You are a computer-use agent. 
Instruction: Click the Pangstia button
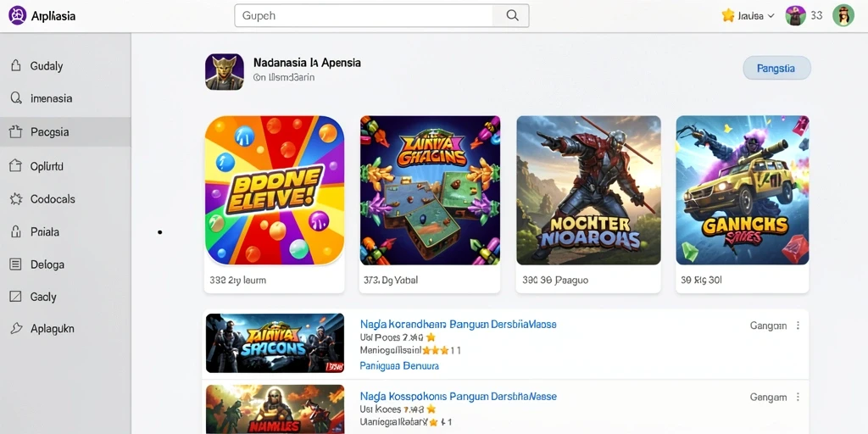coord(776,69)
